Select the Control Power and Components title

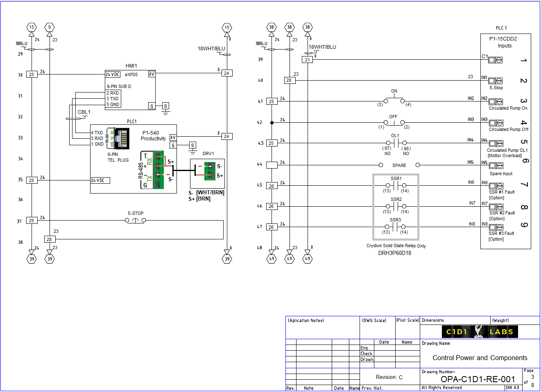click(480, 358)
